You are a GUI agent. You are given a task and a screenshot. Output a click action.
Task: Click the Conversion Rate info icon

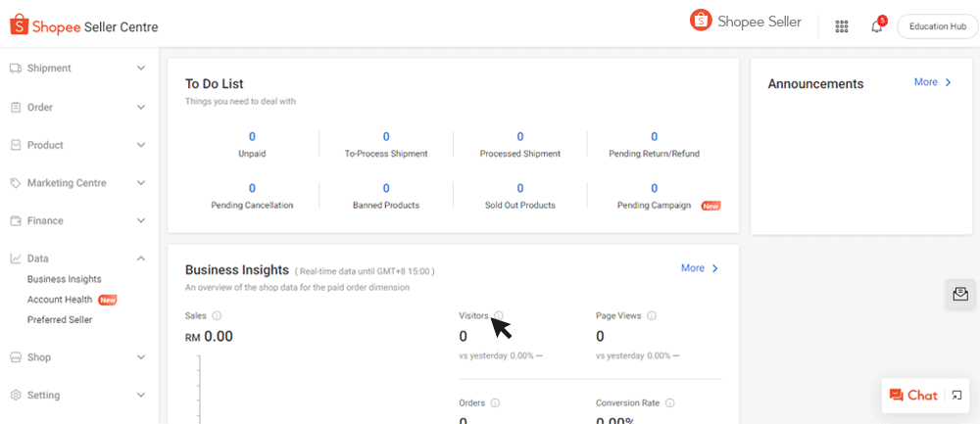coord(670,402)
